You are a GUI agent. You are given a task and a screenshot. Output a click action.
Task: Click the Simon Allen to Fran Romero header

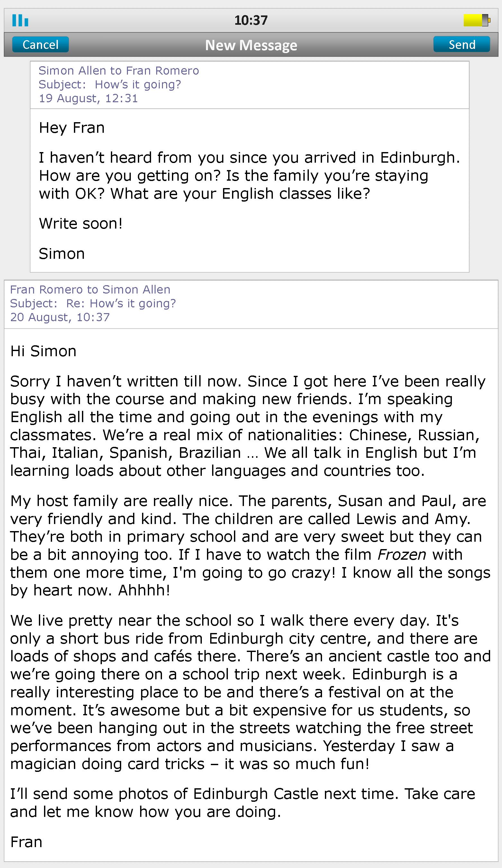[119, 71]
